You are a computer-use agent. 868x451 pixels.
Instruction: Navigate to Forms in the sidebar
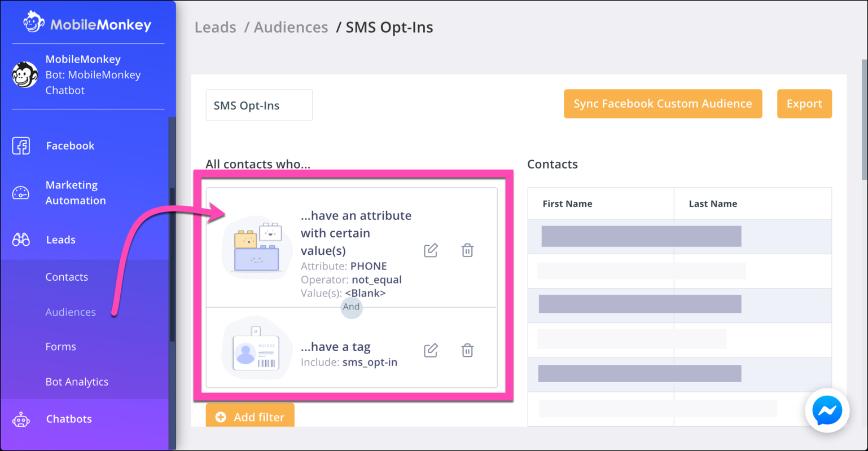60,346
